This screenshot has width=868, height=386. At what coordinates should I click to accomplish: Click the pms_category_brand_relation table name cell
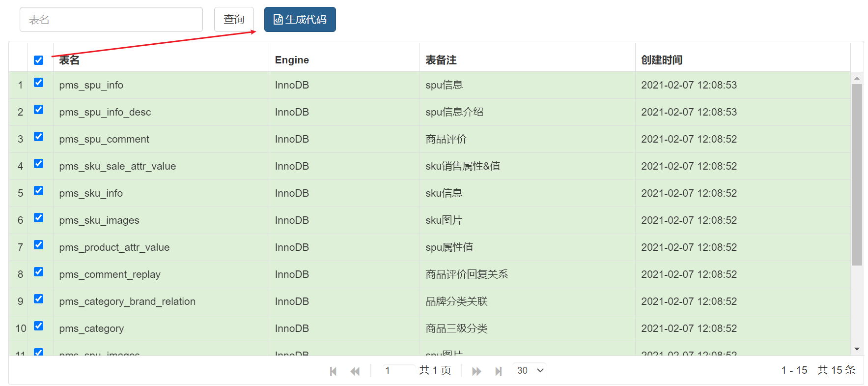(x=161, y=301)
